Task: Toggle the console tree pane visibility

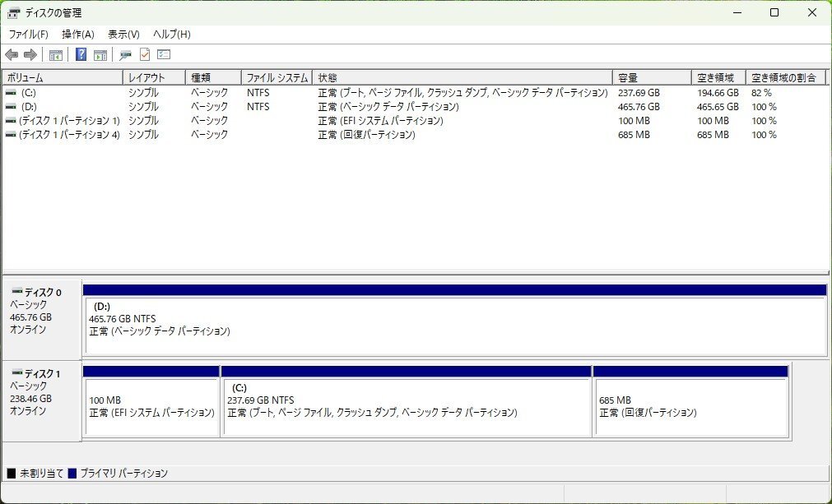Action: click(55, 54)
